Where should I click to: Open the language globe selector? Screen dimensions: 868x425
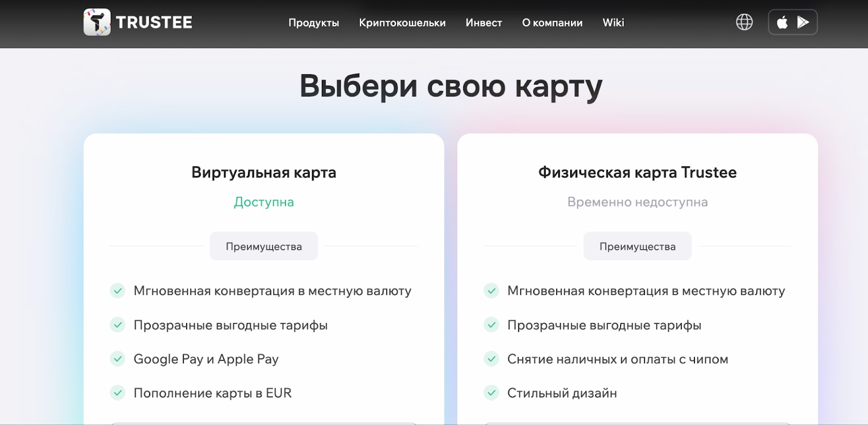click(744, 22)
